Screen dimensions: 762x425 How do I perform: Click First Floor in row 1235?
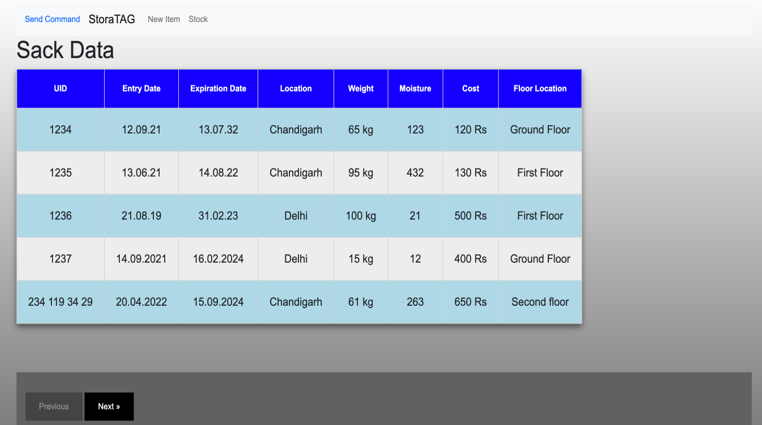tap(540, 173)
